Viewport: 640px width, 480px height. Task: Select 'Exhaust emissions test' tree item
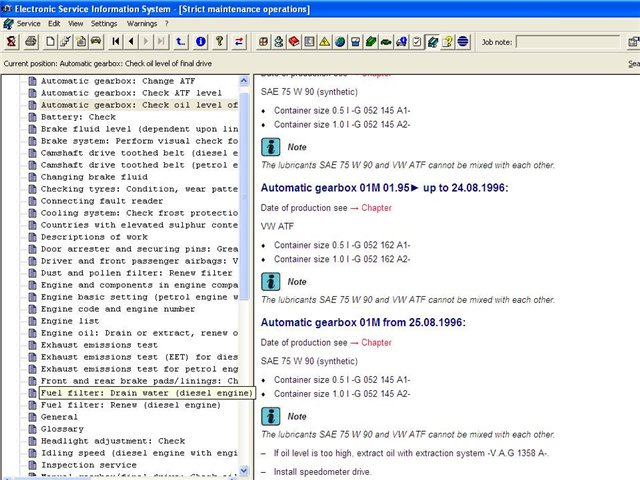tap(99, 345)
